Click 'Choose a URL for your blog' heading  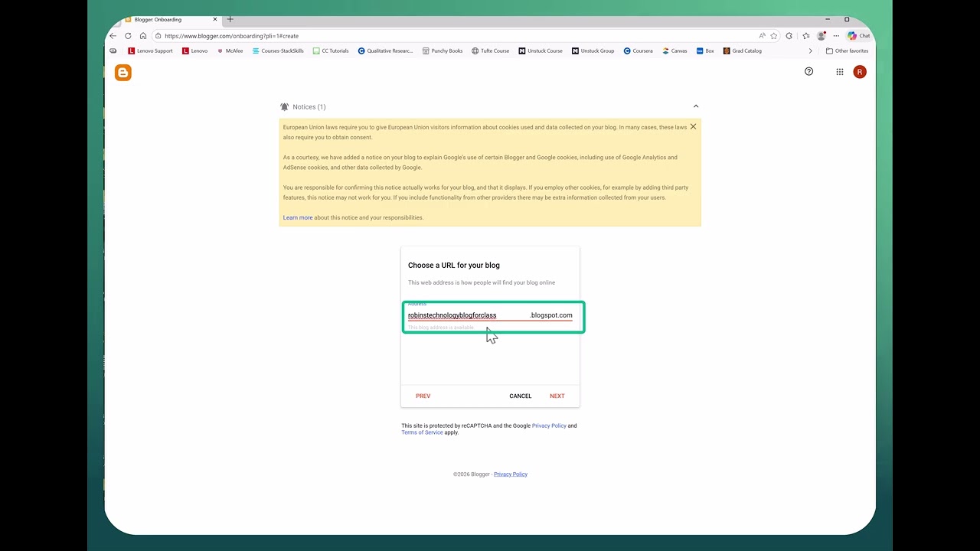(x=454, y=266)
